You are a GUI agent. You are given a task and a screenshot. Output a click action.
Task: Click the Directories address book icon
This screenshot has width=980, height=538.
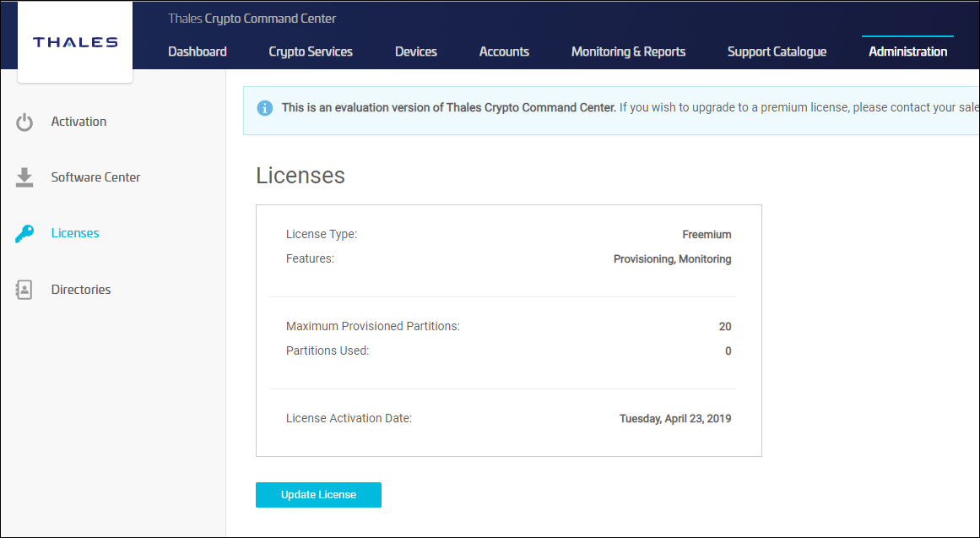pyautogui.click(x=24, y=290)
